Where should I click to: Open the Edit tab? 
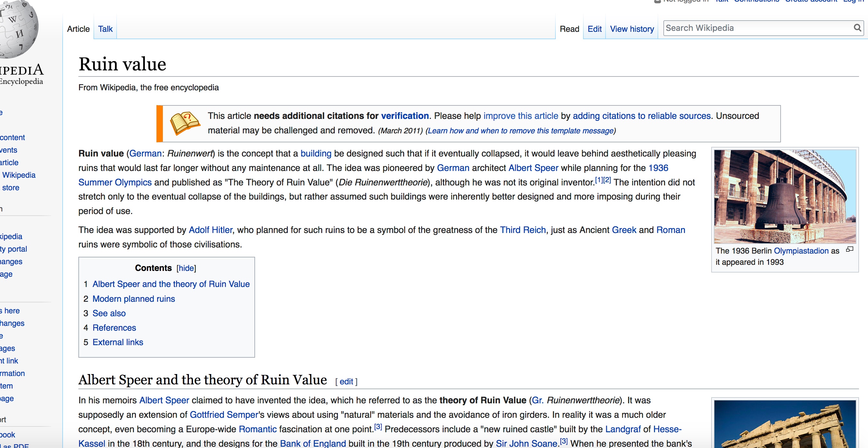[594, 29]
